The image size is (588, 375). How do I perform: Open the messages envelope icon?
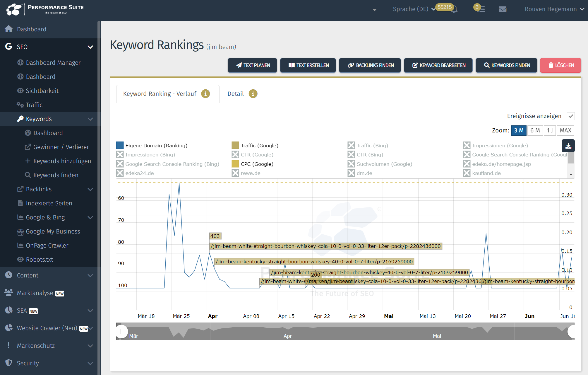[503, 9]
